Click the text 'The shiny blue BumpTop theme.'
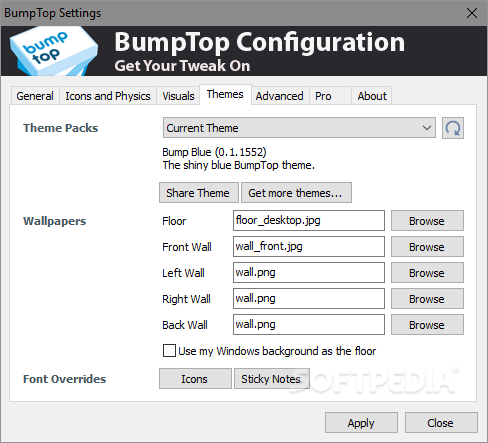 pos(239,165)
